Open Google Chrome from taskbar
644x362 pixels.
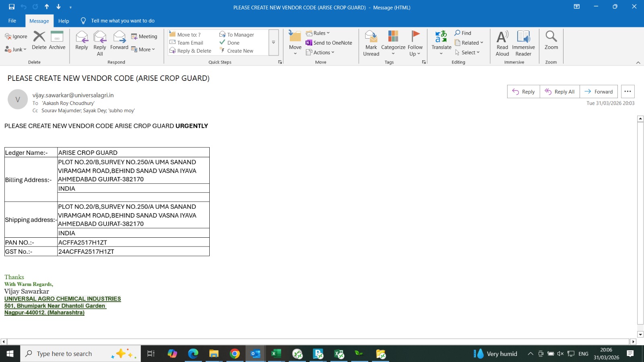click(x=235, y=354)
